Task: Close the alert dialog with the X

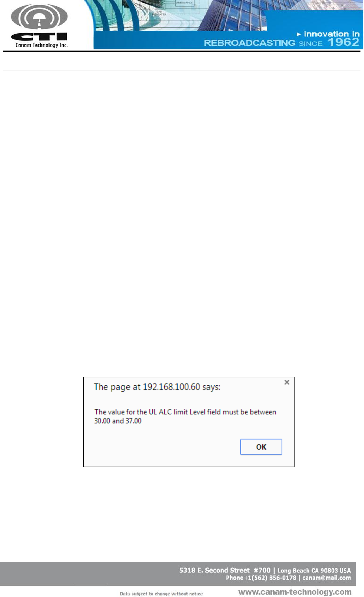Action: tap(287, 382)
